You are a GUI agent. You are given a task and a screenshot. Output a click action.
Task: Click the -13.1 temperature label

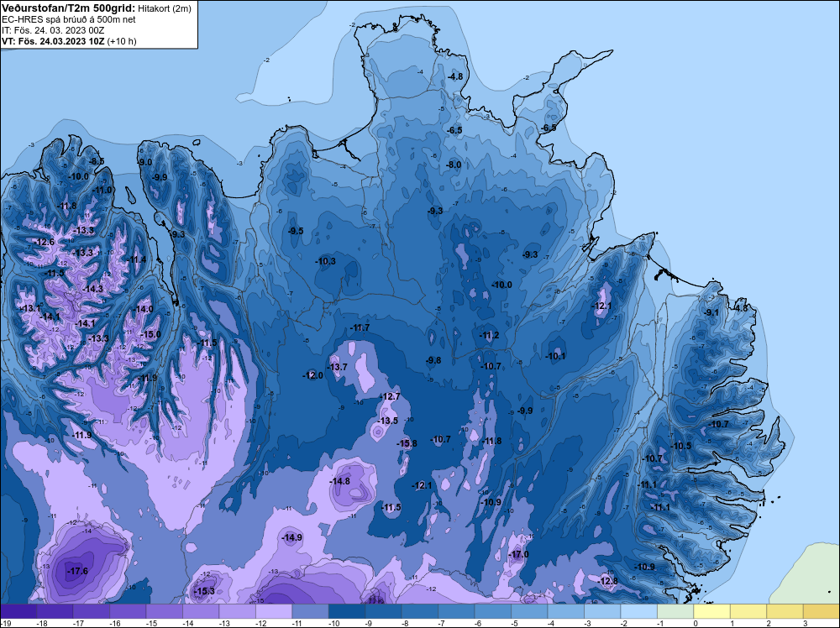[30, 308]
